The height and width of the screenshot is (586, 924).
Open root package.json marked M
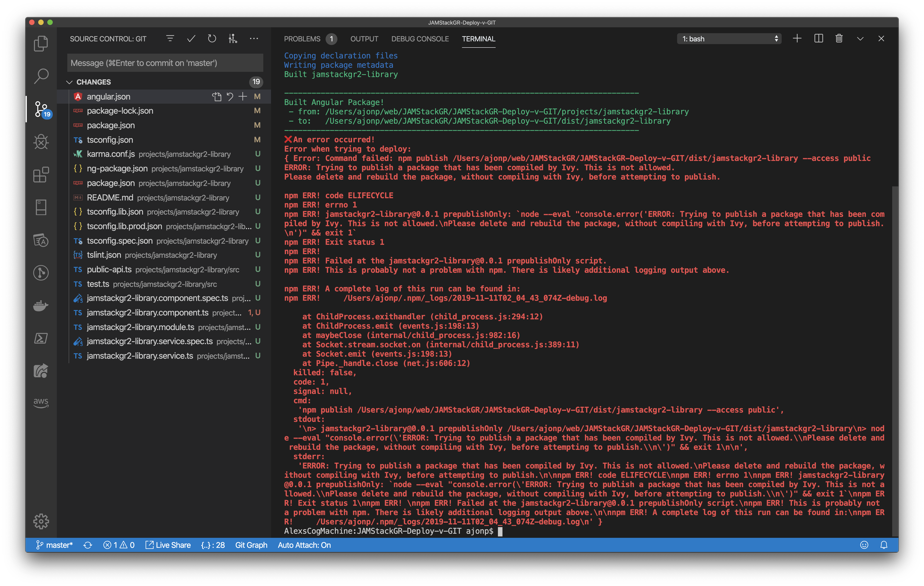pyautogui.click(x=164, y=125)
